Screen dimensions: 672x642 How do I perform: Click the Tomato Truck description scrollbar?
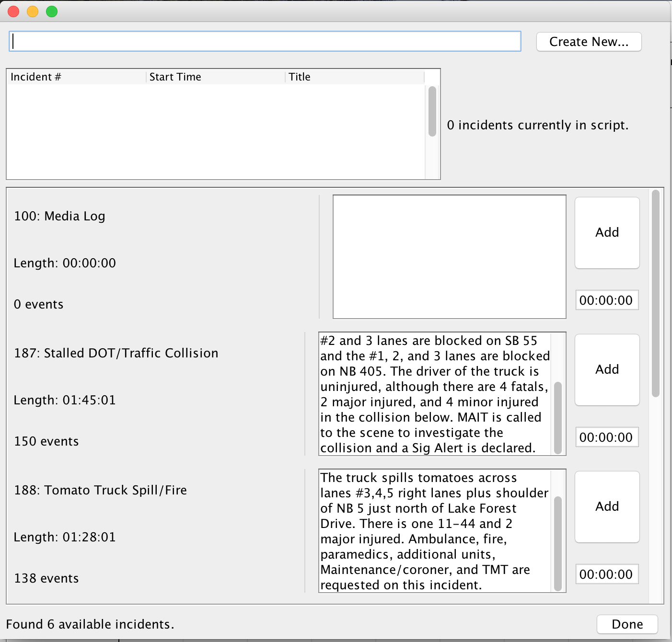pyautogui.click(x=558, y=544)
